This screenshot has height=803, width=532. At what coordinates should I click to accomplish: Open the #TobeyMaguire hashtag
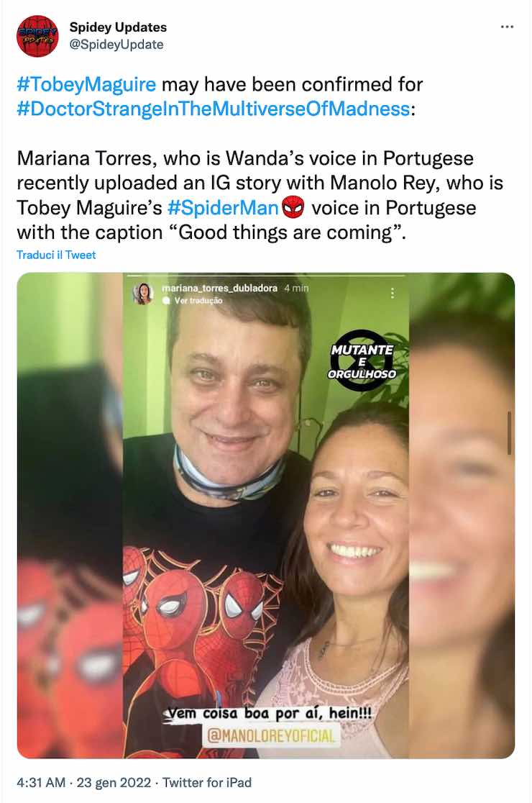point(86,84)
